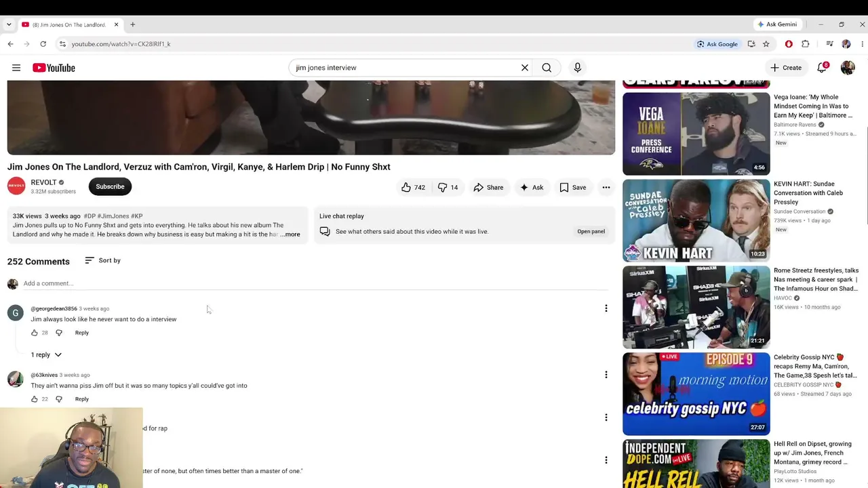
Task: Focus the Add a comment field
Action: pos(315,283)
